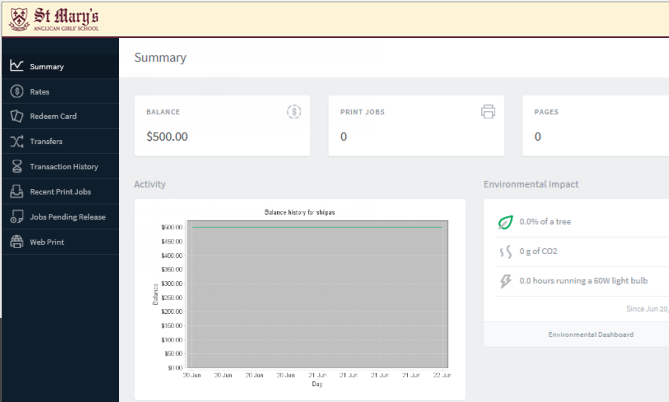This screenshot has height=402, width=669.
Task: Click the 'Since Jun 20' text
Action: pos(647,309)
